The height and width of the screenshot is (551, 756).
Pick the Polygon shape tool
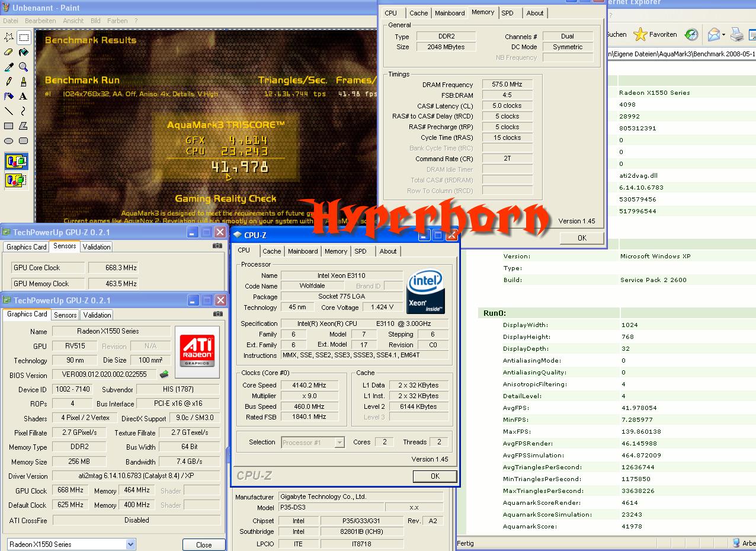24,126
